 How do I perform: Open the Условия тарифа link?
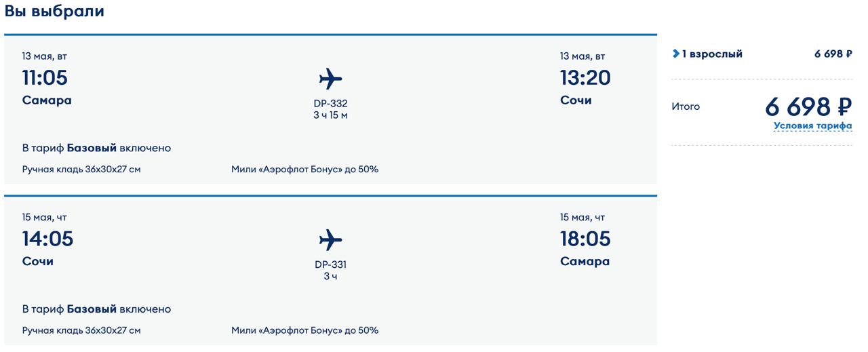(812, 125)
